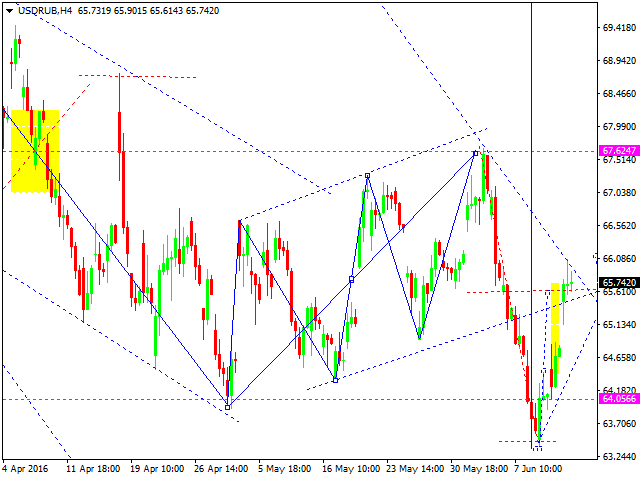Click the 11 Apr 18:00 time label
Image resolution: width=640 pixels, height=480 pixels.
[x=93, y=469]
